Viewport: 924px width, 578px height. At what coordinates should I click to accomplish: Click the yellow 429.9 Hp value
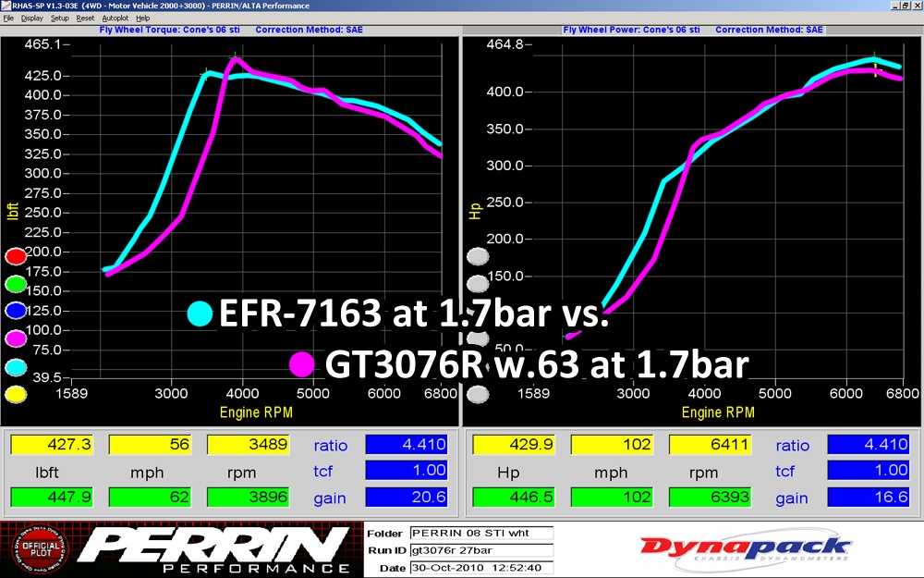click(x=514, y=444)
